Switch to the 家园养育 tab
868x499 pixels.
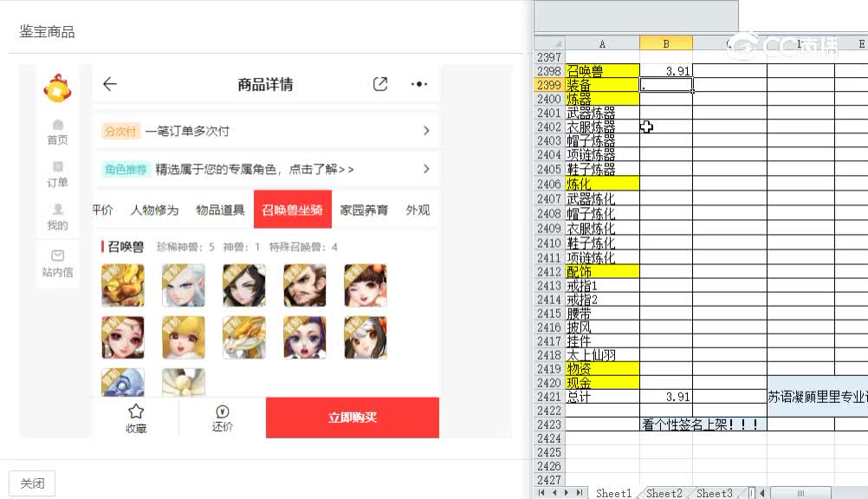[x=364, y=210]
